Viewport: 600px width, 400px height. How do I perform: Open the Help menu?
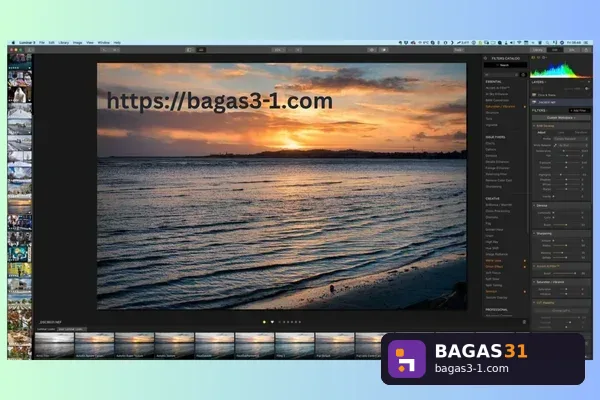(117, 42)
